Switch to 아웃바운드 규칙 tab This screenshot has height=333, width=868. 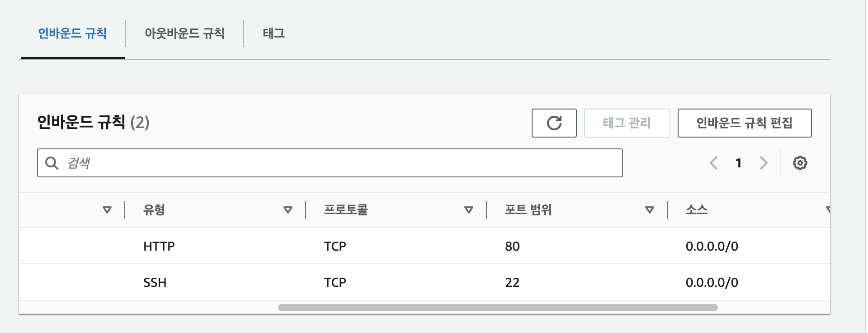click(x=184, y=33)
